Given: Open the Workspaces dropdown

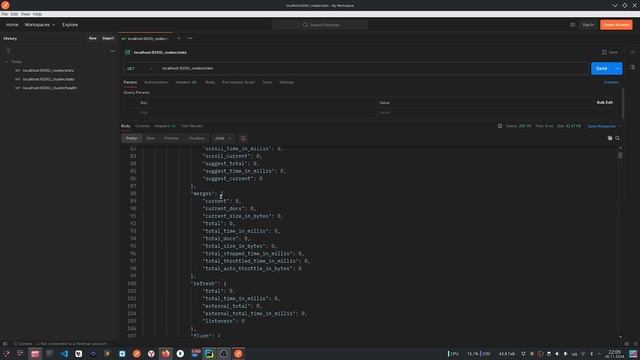Looking at the screenshot, I should [x=40, y=25].
